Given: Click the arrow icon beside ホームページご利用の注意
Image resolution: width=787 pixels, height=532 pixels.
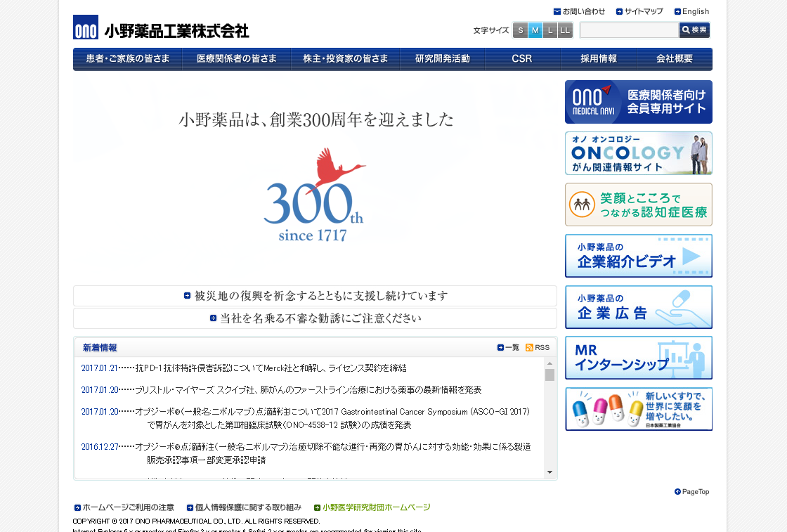Looking at the screenshot, I should coord(77,508).
